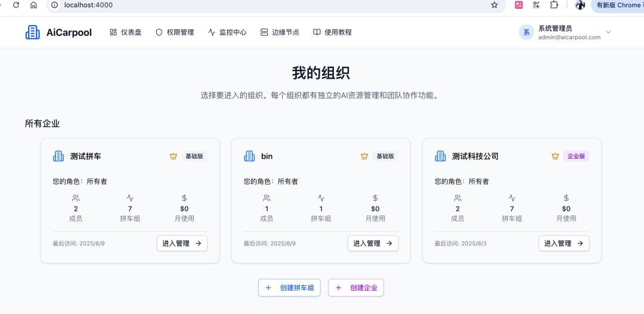Click the crown icon on 测试拼车 card
Image resolution: width=644 pixels, height=314 pixels.
(174, 156)
